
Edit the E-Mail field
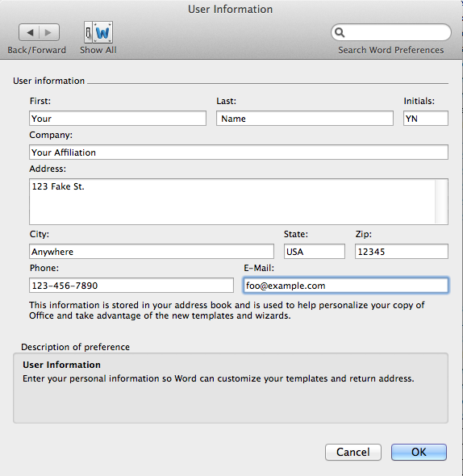pos(346,286)
